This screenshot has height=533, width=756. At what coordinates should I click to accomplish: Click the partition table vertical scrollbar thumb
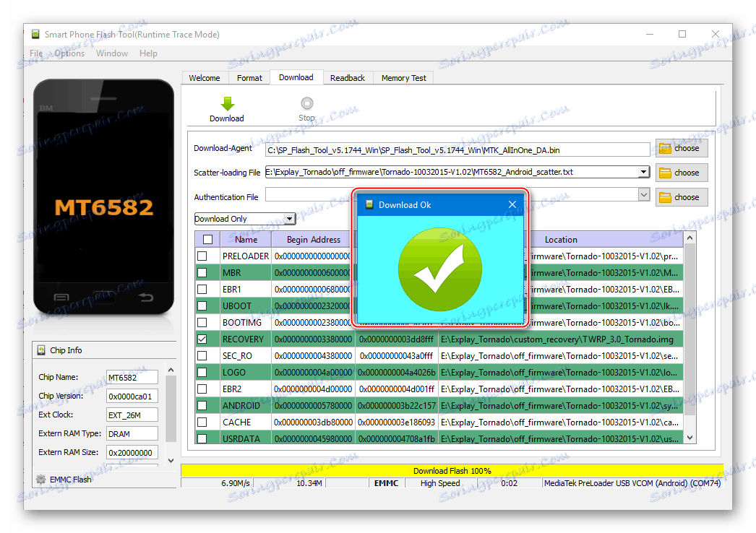[x=690, y=330]
